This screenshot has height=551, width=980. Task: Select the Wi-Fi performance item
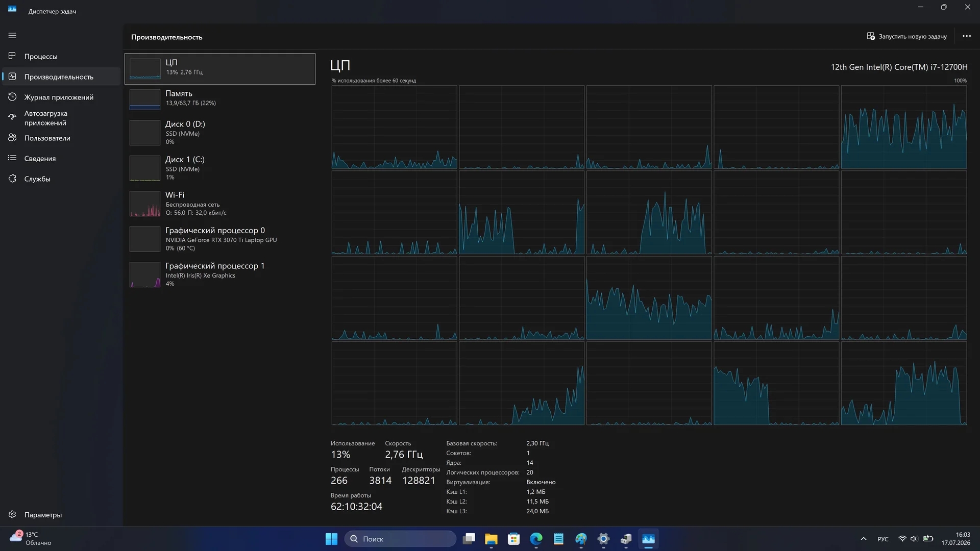(x=220, y=204)
